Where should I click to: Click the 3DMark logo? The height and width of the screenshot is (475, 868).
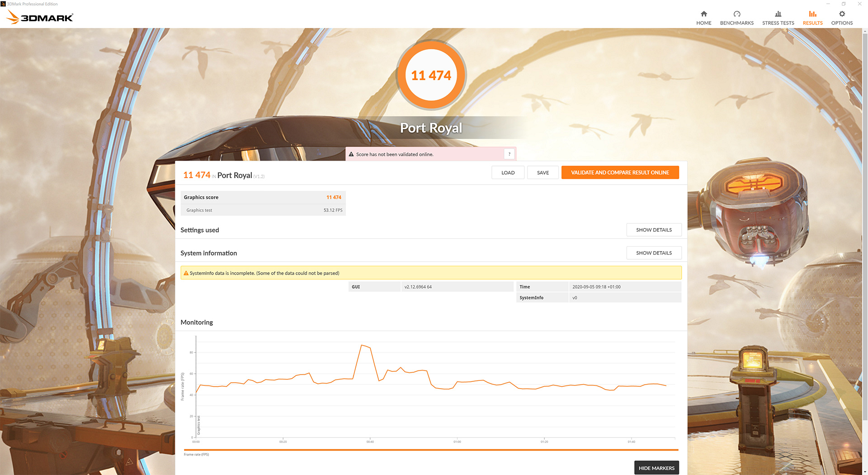point(40,17)
